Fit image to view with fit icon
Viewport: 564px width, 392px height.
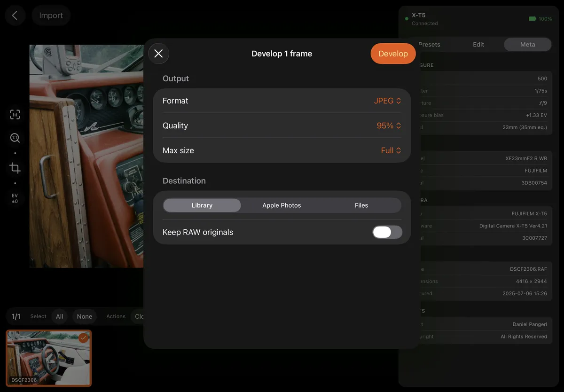click(15, 115)
